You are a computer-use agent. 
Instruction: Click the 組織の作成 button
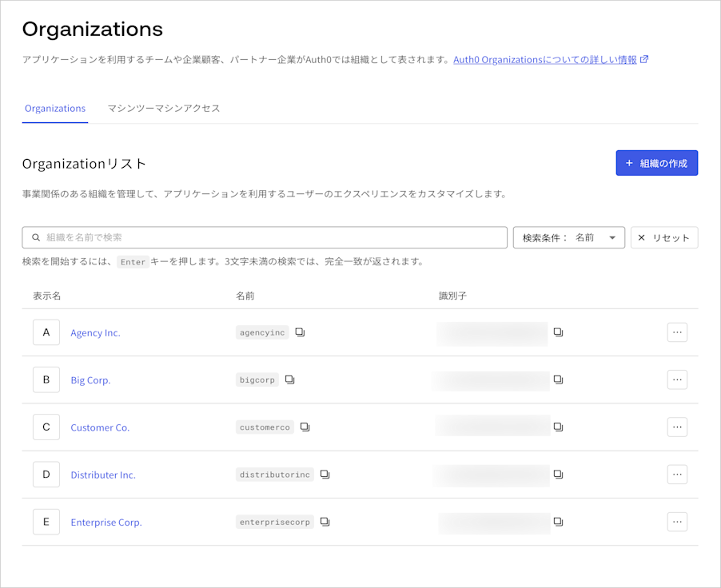(656, 163)
